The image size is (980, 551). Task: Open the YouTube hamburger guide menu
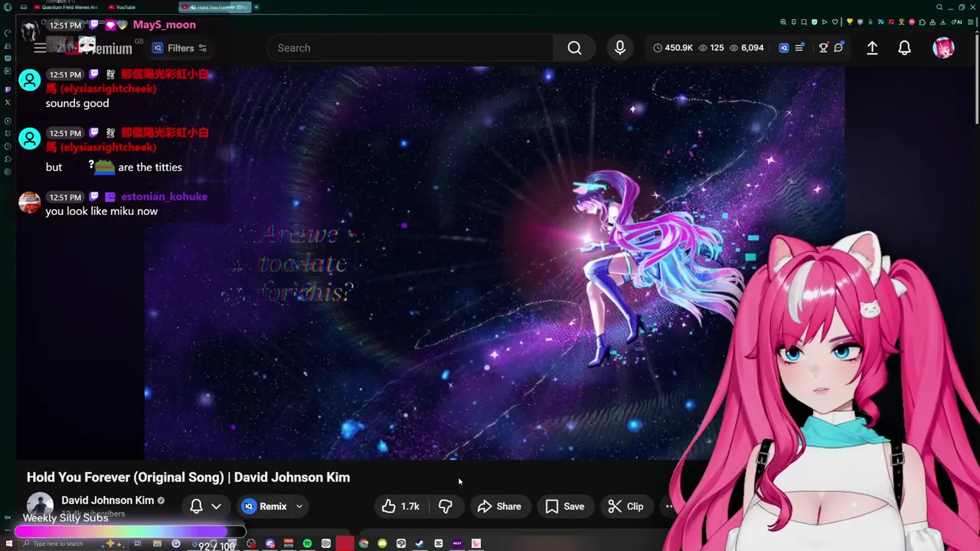39,48
